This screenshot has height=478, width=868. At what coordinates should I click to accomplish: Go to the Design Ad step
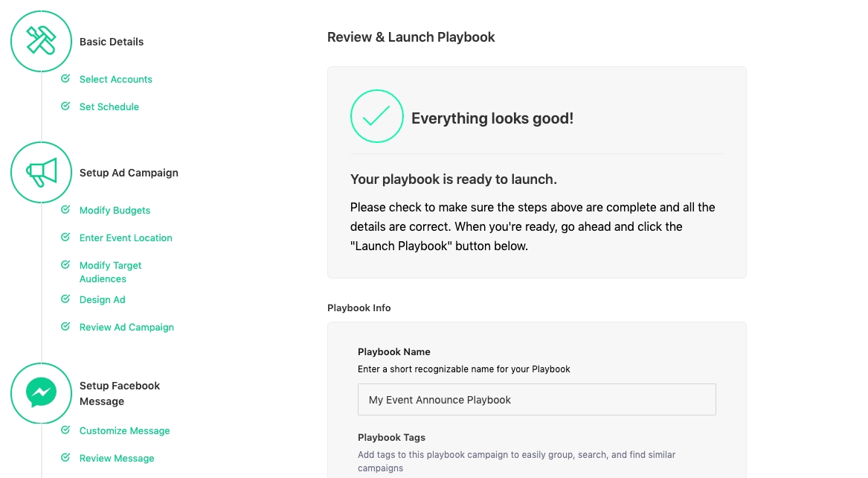[103, 299]
